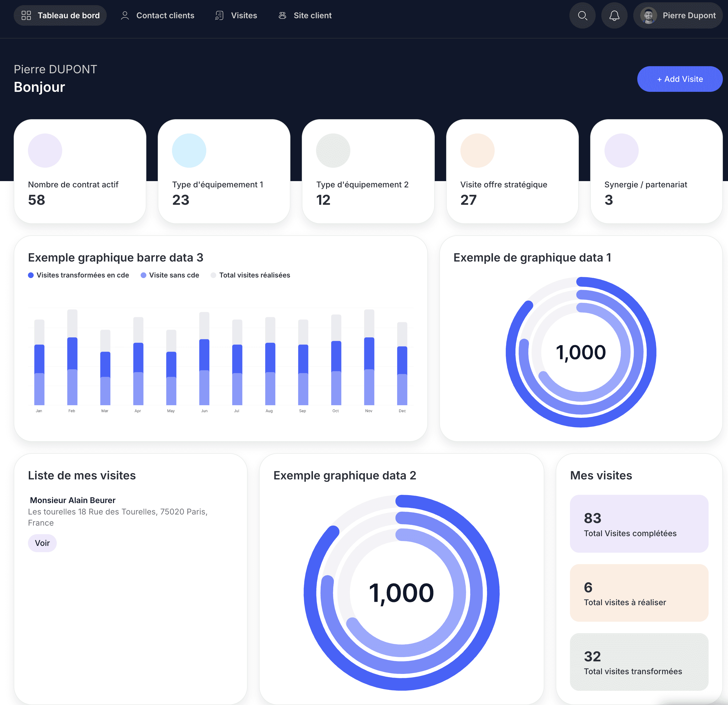Click Pierre Dupont's avatar photo
Screen dimensions: 728x705
[648, 16]
